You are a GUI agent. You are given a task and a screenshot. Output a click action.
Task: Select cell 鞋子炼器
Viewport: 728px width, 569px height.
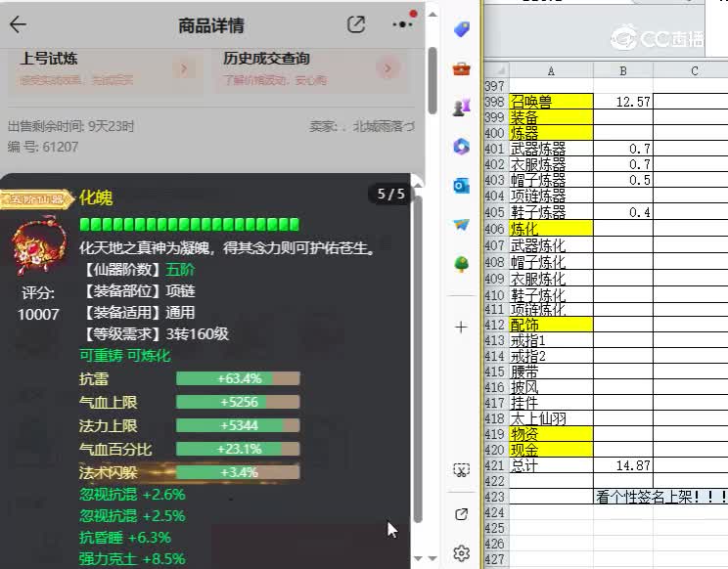coord(551,212)
